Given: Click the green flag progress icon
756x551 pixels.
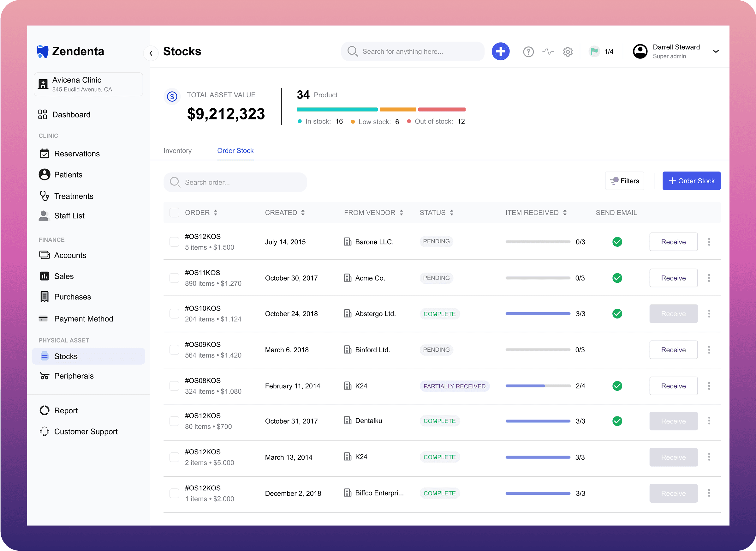Looking at the screenshot, I should 594,51.
